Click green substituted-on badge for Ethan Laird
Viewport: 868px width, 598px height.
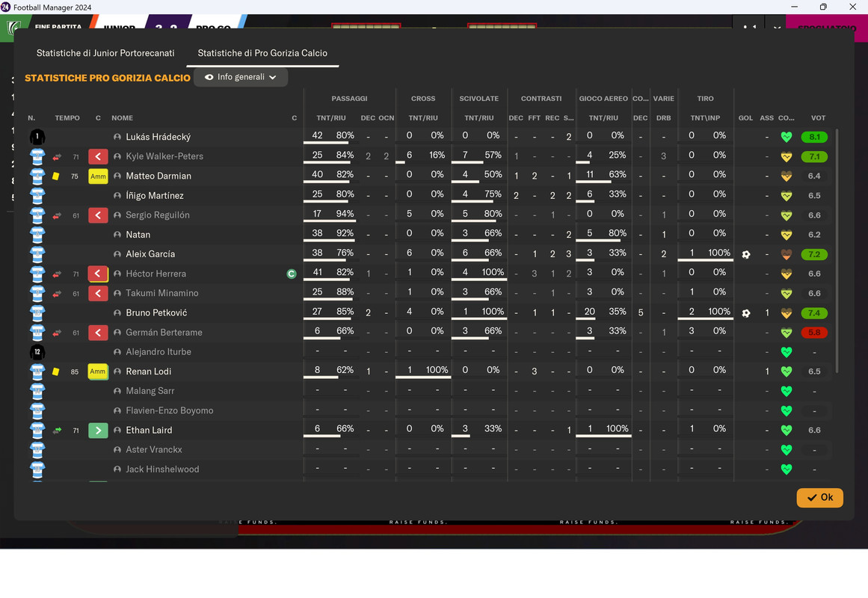[98, 431]
